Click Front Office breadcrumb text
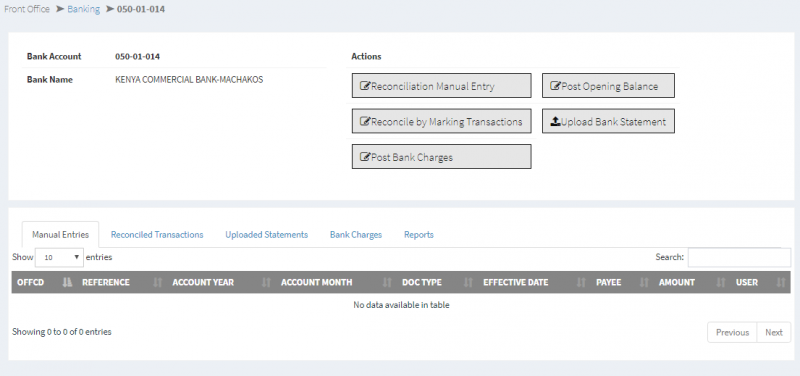Viewport: 800px width, 376px height. click(x=27, y=9)
